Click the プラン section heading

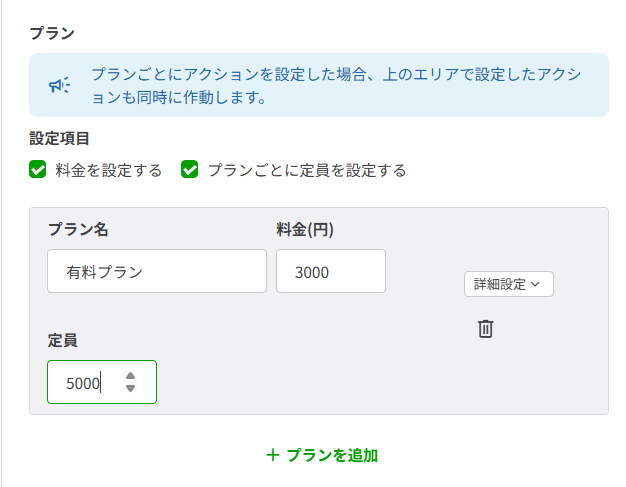52,33
